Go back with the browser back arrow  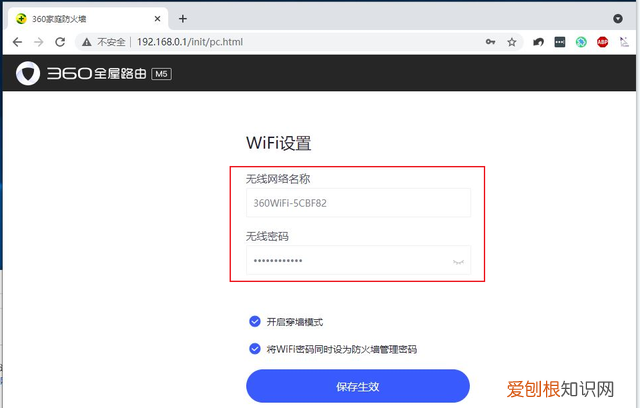point(17,42)
